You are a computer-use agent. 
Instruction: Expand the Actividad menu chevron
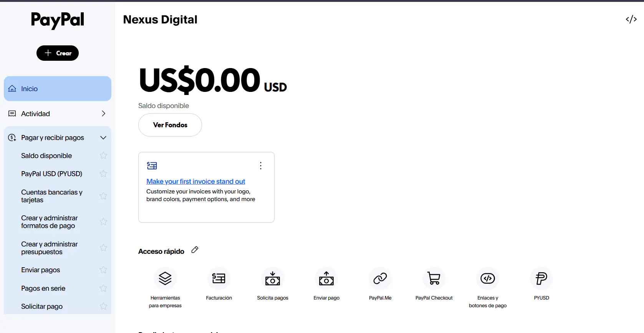coord(103,113)
